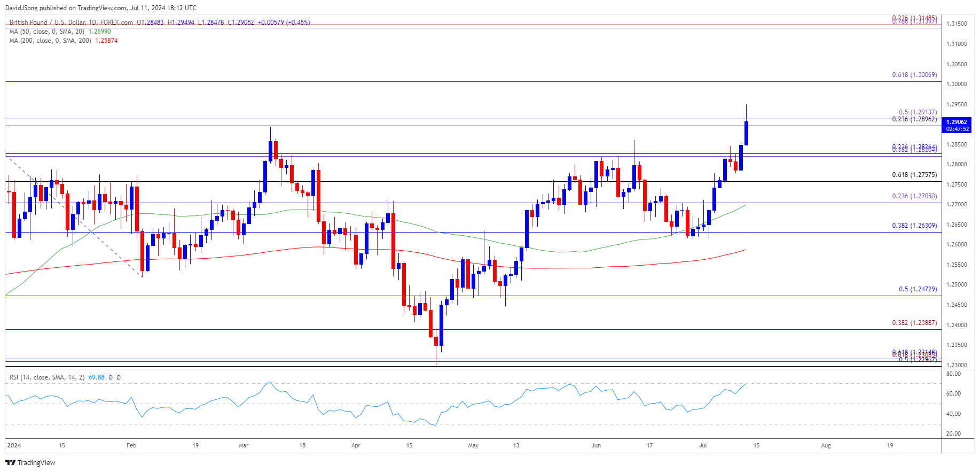
Task: Select the Fibonacci label 0.382 (1.23887)
Action: (914, 323)
